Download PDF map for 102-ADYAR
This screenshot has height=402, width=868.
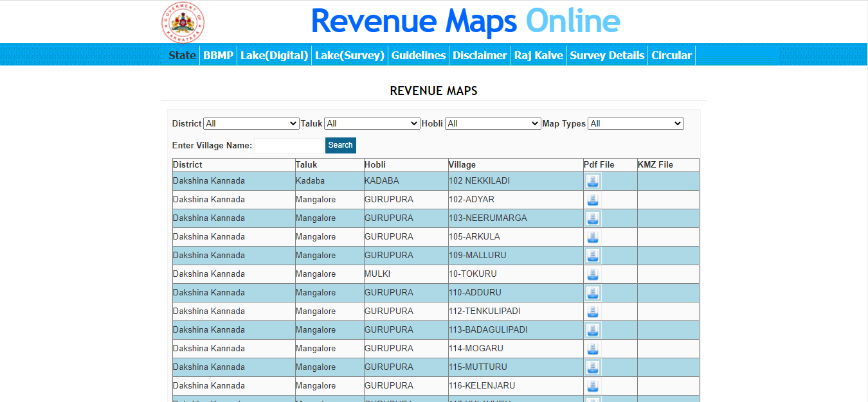coord(593,200)
